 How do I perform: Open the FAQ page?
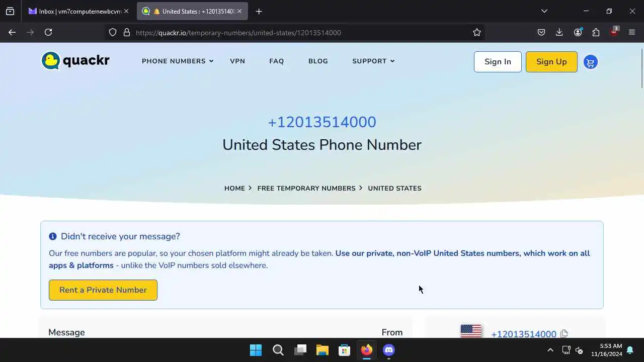(x=276, y=61)
